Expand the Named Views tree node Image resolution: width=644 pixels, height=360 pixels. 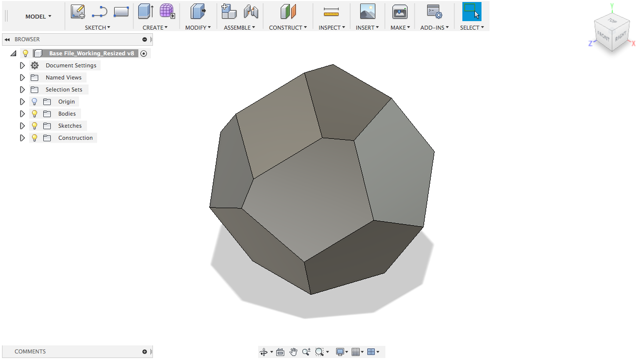click(22, 77)
